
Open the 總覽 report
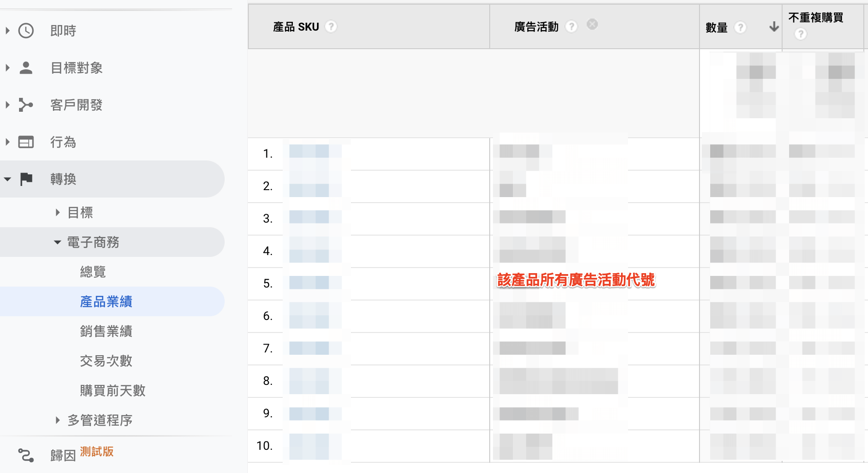[93, 272]
